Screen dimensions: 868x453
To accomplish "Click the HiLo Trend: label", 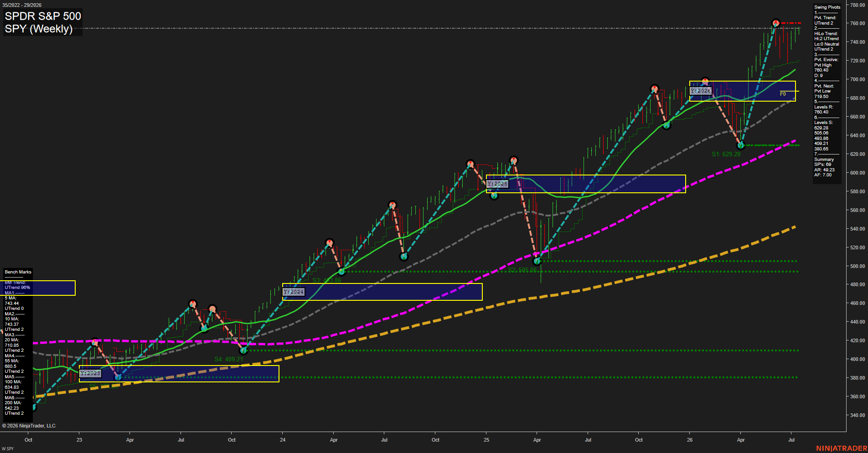I will click(x=826, y=34).
